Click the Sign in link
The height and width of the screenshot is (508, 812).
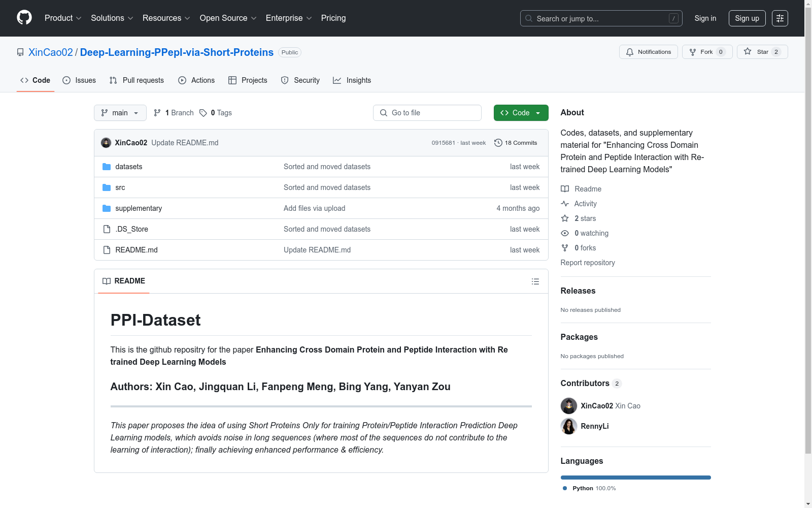(705, 18)
